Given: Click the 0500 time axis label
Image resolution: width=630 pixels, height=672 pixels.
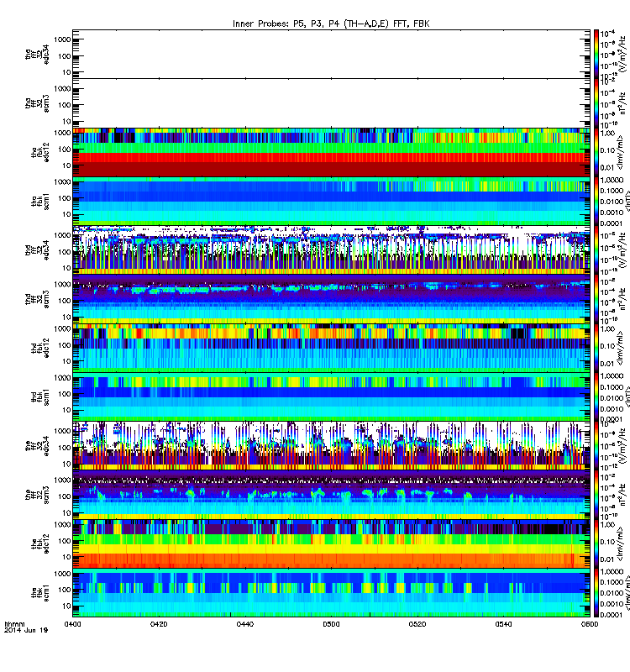Looking at the screenshot, I should tap(331, 624).
